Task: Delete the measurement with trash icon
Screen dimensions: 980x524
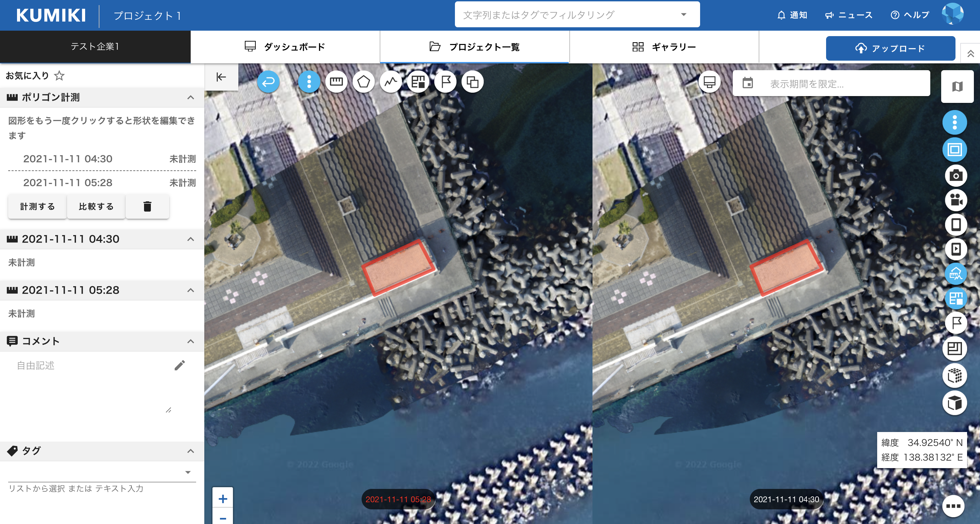Action: [x=147, y=206]
